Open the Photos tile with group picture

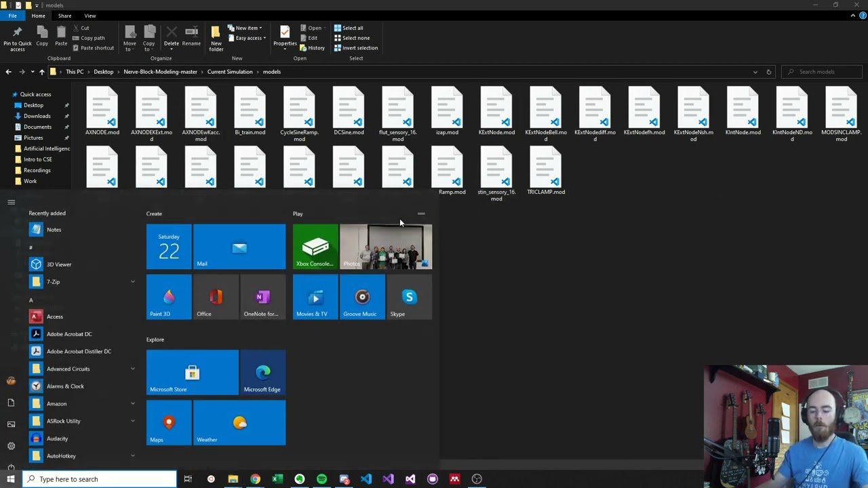[386, 247]
